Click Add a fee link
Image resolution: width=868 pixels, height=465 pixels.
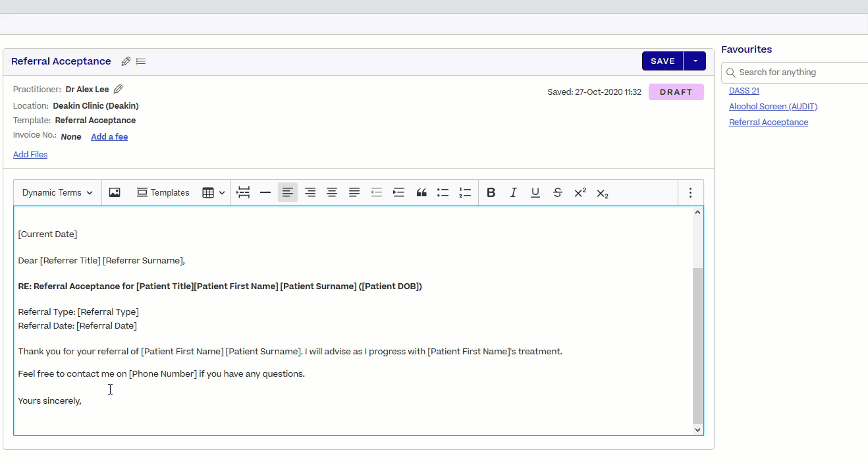[109, 137]
